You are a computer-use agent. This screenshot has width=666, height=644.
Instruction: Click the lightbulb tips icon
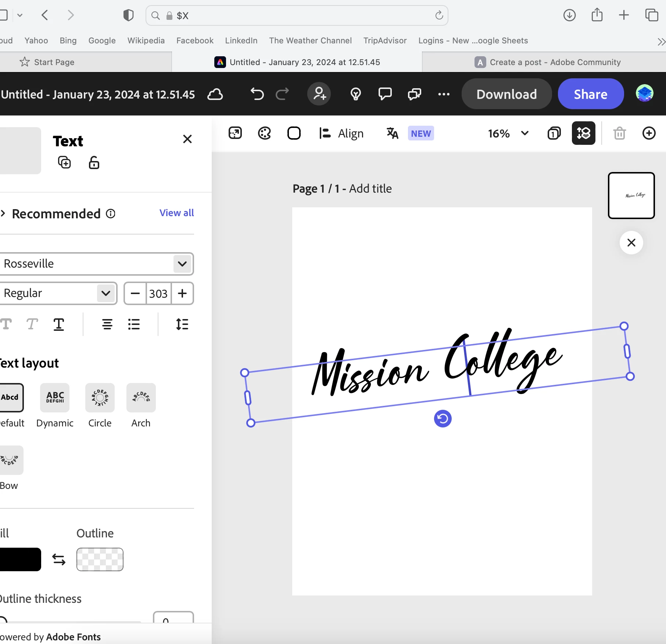pos(355,94)
